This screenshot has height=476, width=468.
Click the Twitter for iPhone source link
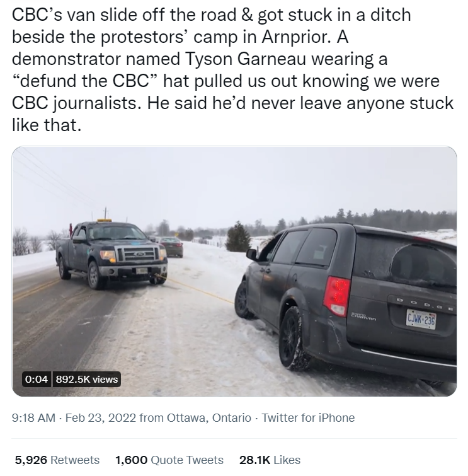[308, 418]
